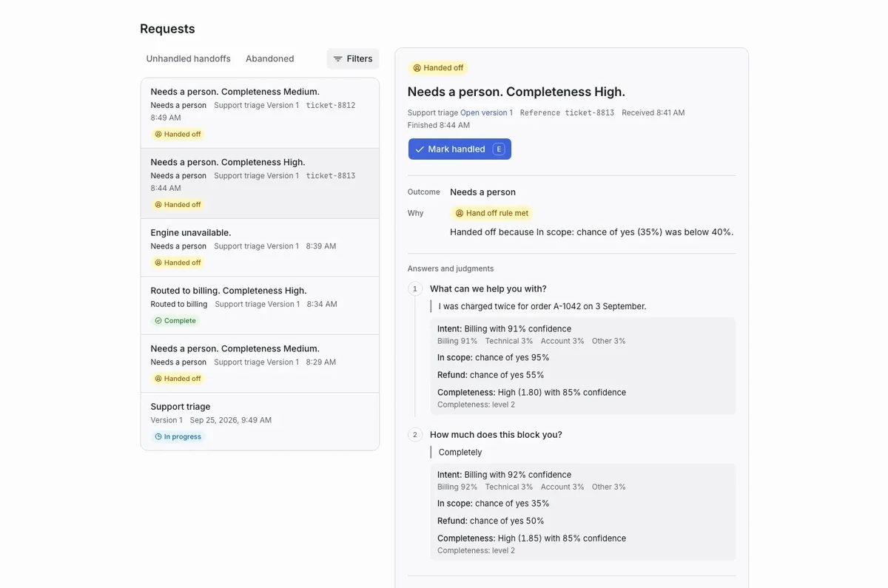Image resolution: width=888 pixels, height=588 pixels.
Task: Click step 2 number circle
Action: (415, 435)
